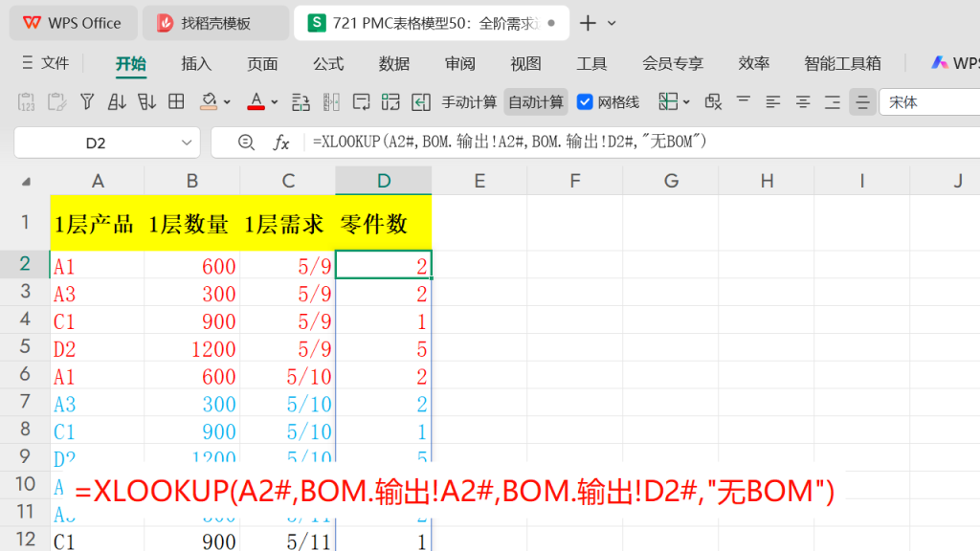Click the align right icon
The height and width of the screenshot is (551, 980).
click(833, 101)
